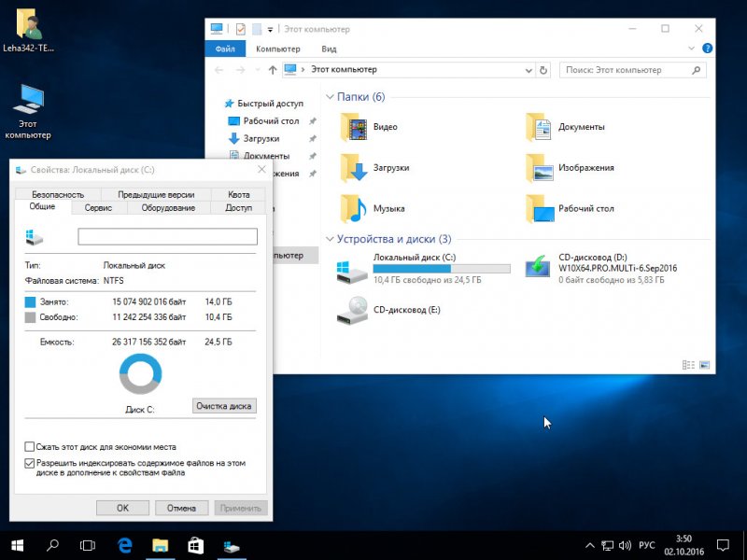Screen dimensions: 747x560
Task: Expand the ribbon using the chevron
Action: [x=693, y=49]
